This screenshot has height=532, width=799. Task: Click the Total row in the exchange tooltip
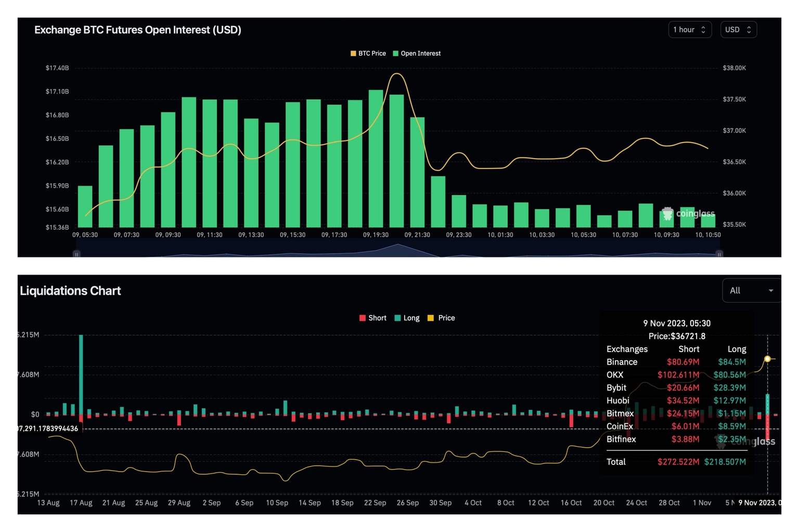(616, 462)
